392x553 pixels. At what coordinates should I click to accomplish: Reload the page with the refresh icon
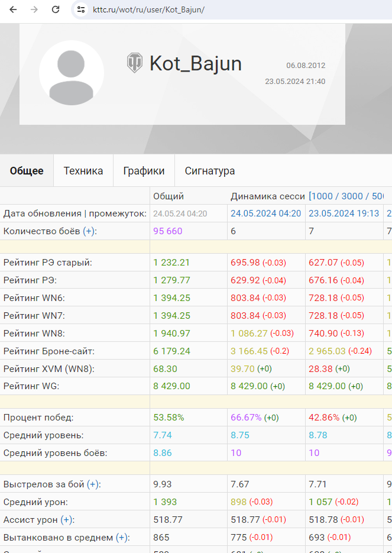pos(56,9)
